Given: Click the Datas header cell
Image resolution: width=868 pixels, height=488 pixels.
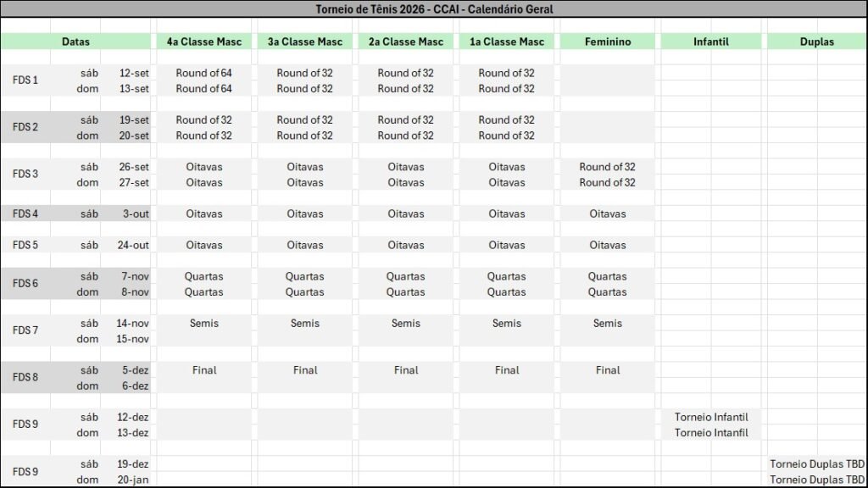Looking at the screenshot, I should [75, 42].
